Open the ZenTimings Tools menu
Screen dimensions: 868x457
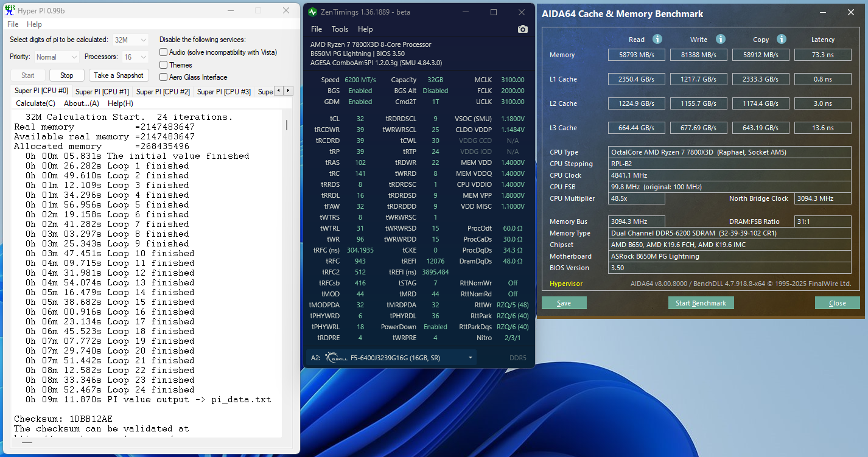coord(340,29)
